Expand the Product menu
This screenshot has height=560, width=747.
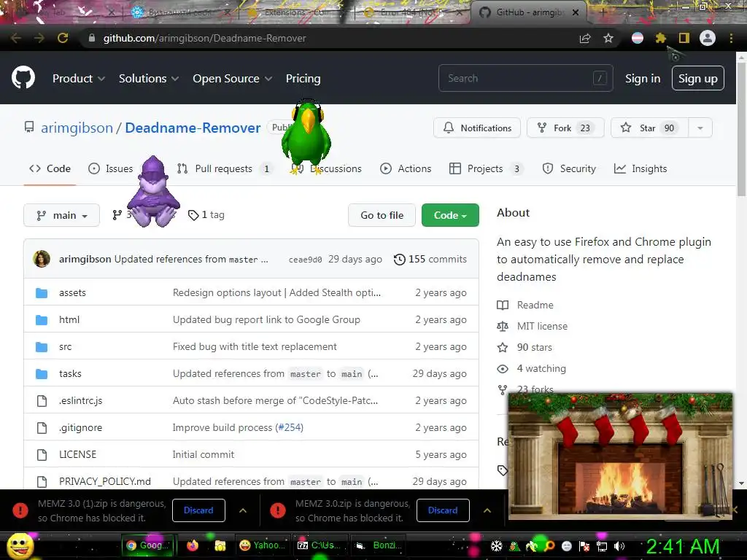tap(79, 79)
